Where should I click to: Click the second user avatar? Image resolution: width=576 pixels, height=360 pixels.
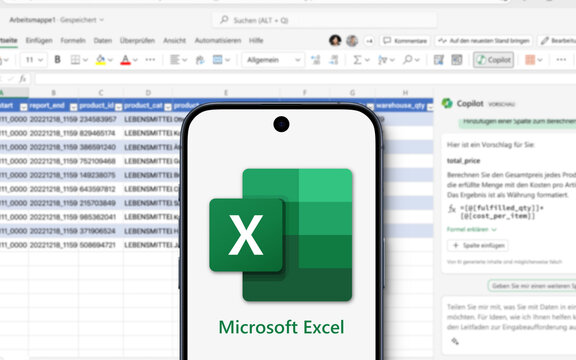tap(352, 41)
